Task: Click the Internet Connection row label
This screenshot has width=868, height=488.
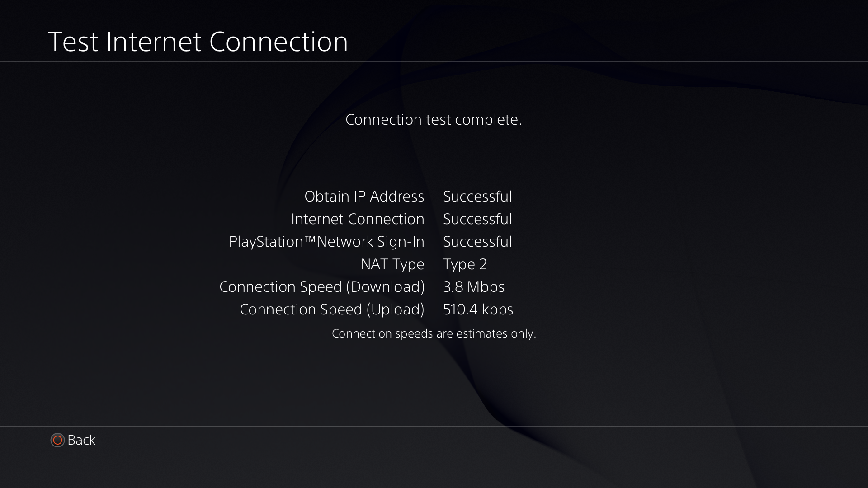Action: coord(358,219)
